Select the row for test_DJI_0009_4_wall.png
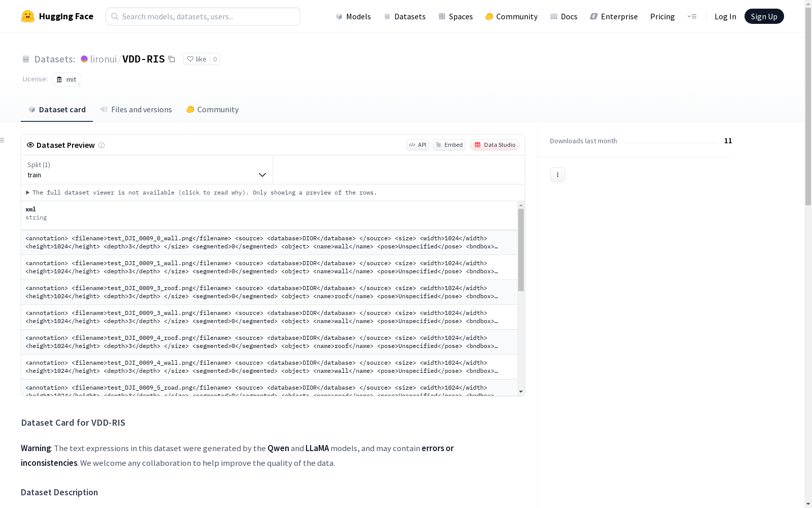This screenshot has height=508, width=812. [269, 367]
